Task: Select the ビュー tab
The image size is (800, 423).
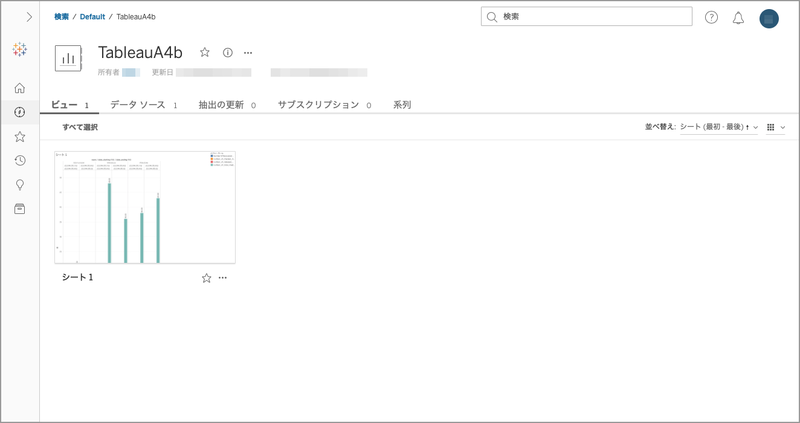Action: pyautogui.click(x=69, y=105)
